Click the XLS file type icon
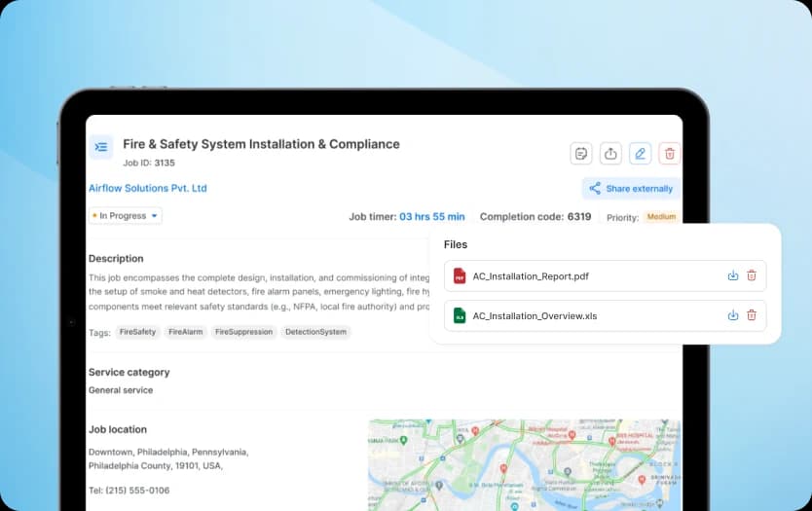The width and height of the screenshot is (812, 511). [x=460, y=315]
